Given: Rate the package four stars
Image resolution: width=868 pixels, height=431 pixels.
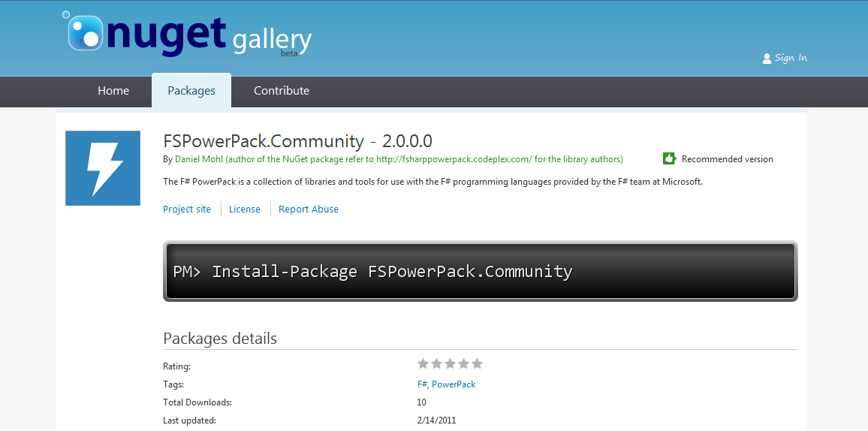Looking at the screenshot, I should tap(464, 363).
